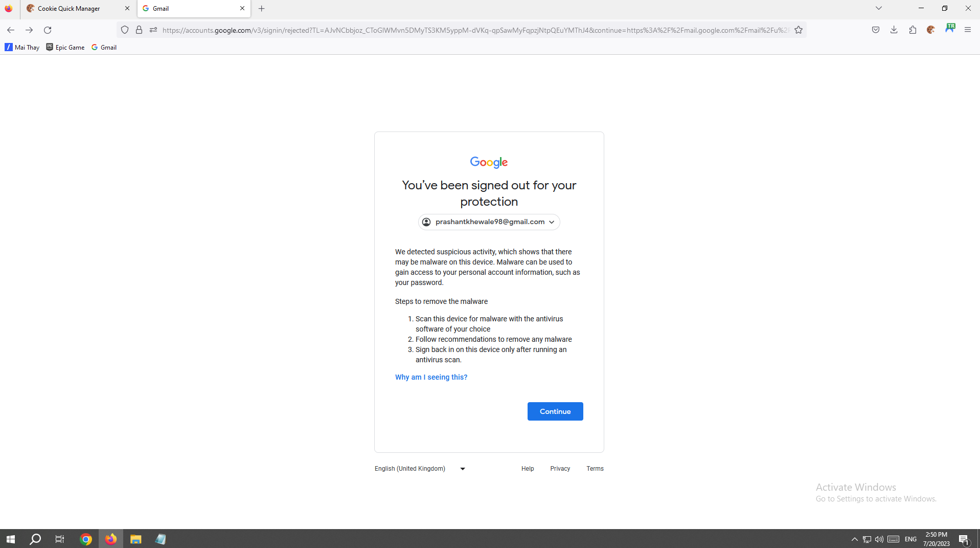
Task: Open the Privacy link
Action: [560, 469]
